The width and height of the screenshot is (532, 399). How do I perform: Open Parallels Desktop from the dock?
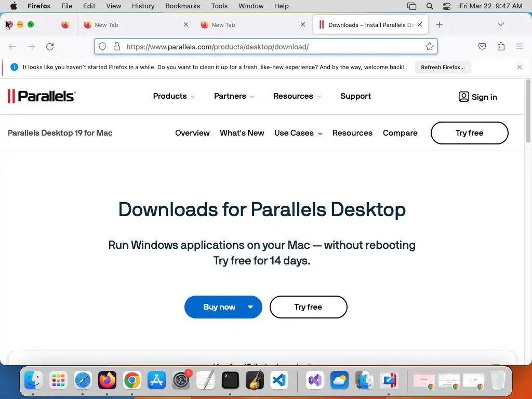[389, 380]
